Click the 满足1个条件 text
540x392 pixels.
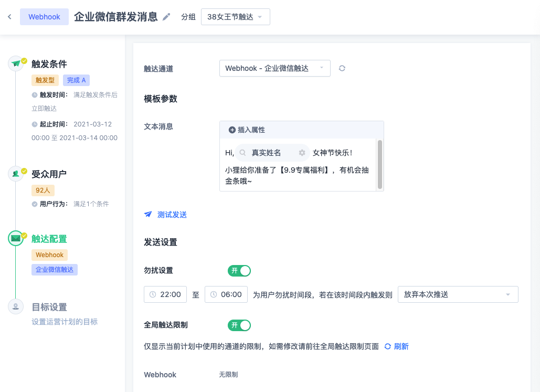(x=91, y=204)
